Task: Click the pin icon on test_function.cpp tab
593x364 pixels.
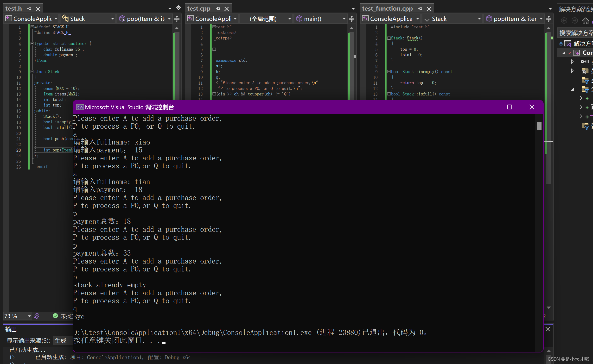Action: (x=420, y=9)
